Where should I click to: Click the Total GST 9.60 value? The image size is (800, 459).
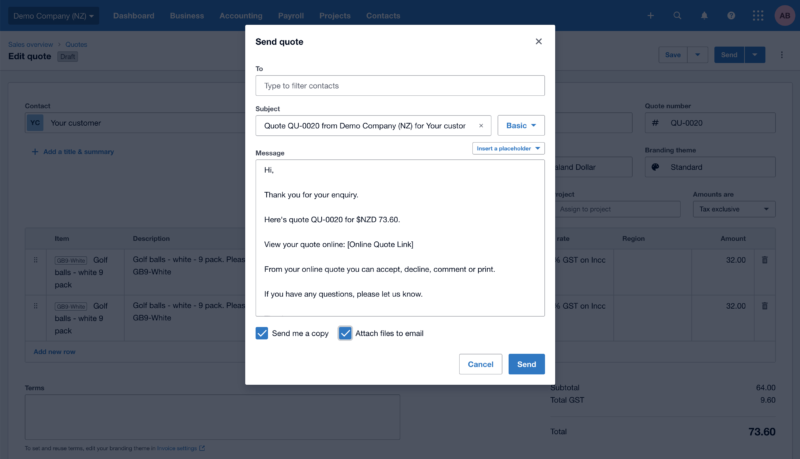(767, 400)
